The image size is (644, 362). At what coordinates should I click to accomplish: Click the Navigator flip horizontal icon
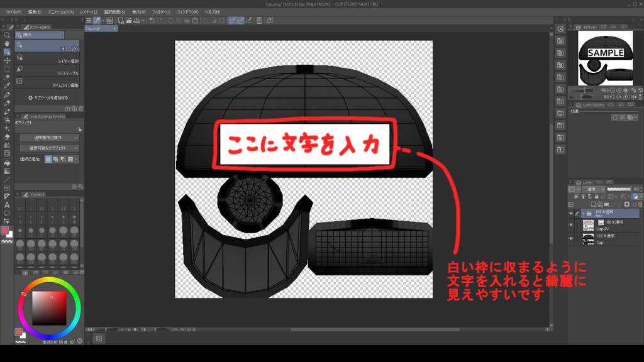pyautogui.click(x=633, y=97)
